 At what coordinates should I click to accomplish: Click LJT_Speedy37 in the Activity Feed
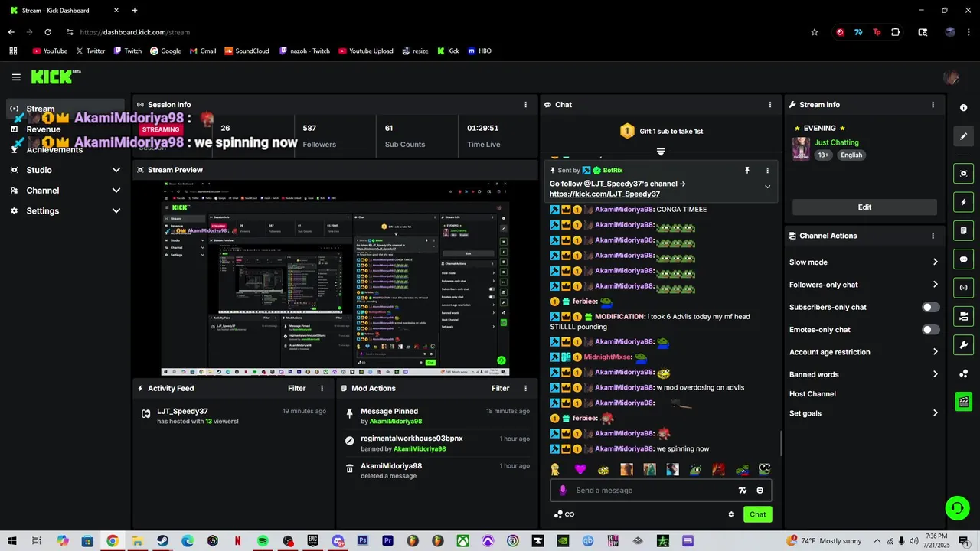coord(182,411)
